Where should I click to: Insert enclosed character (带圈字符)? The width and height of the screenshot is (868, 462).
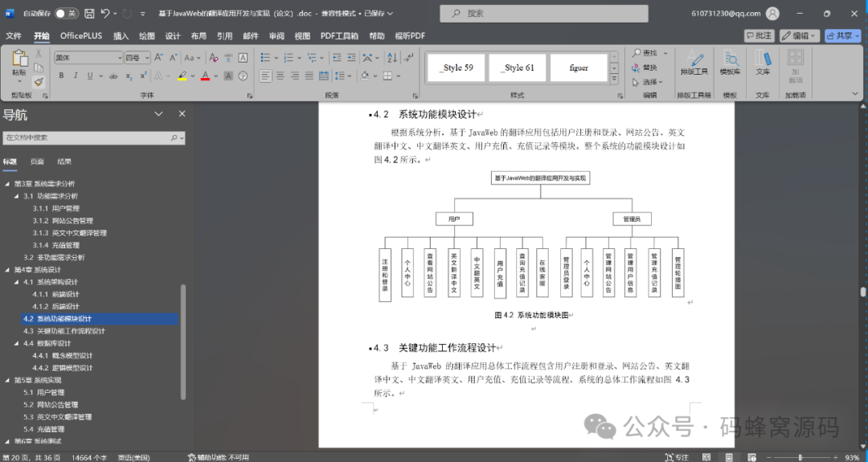pyautogui.click(x=243, y=76)
